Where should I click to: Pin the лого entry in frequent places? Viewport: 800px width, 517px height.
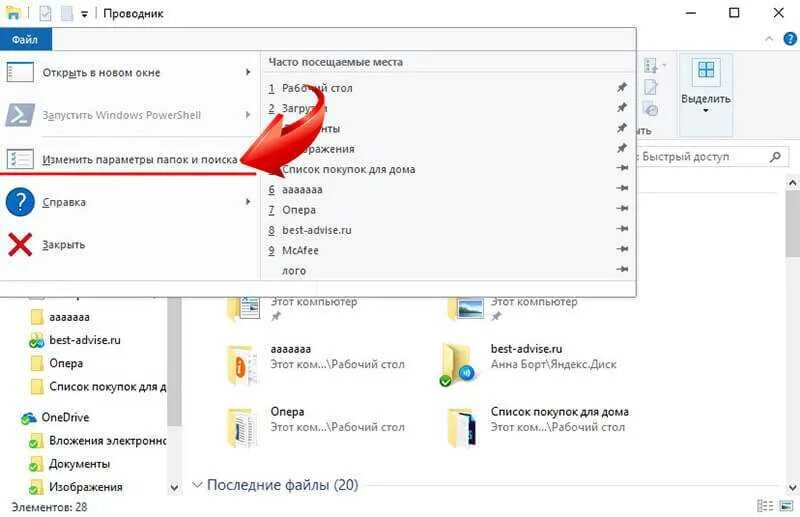[622, 269]
